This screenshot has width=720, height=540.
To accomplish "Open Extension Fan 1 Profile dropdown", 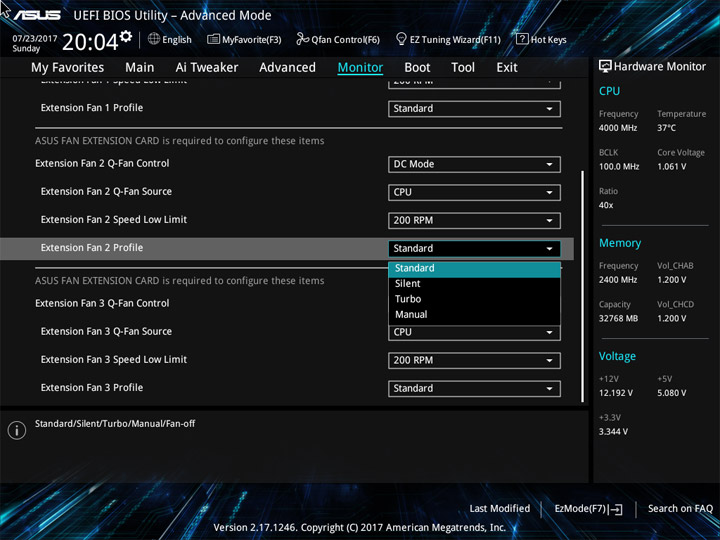I will [x=474, y=109].
